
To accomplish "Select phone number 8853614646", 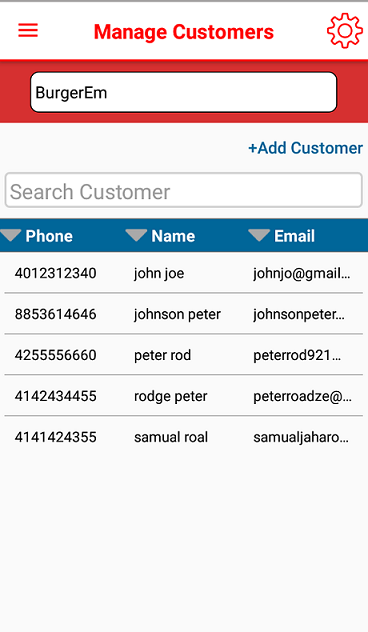I will (x=56, y=314).
